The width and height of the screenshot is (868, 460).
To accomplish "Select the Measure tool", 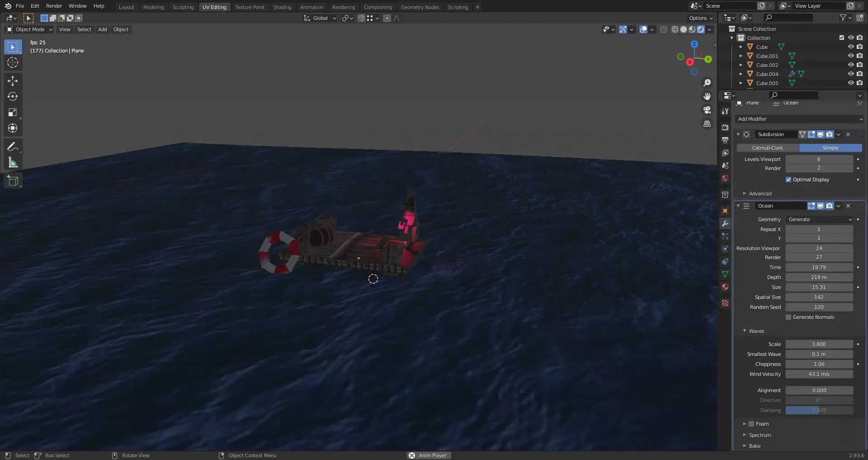I will (x=13, y=162).
